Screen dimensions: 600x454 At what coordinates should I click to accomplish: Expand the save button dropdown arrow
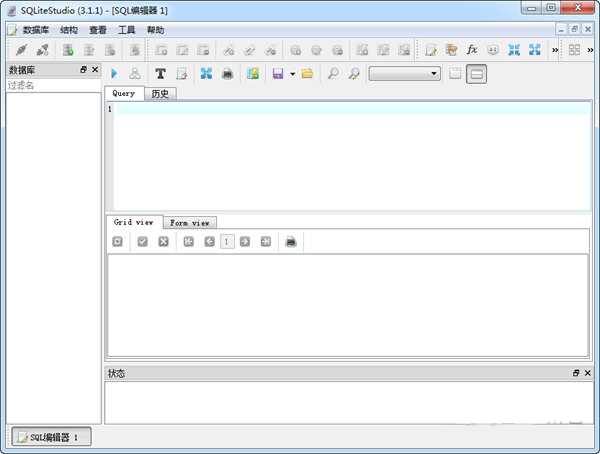(x=292, y=73)
